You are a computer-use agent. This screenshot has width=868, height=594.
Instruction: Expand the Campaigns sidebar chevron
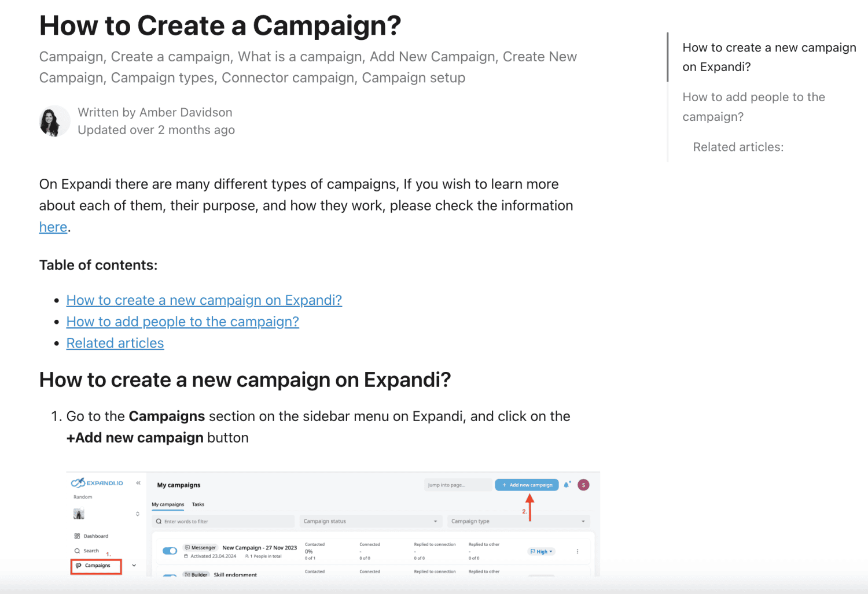tap(134, 566)
